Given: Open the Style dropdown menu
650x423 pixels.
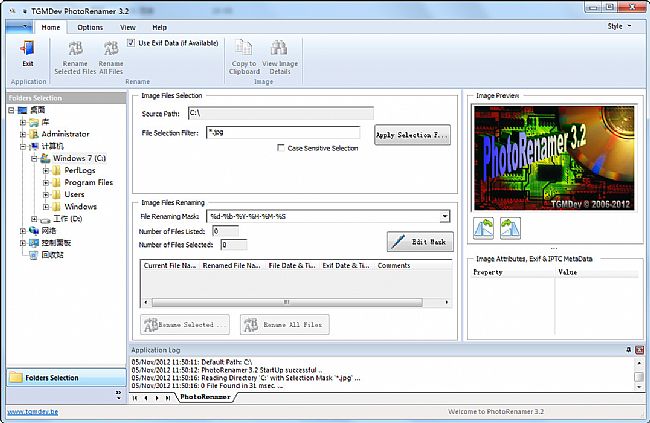Looking at the screenshot, I should pos(620,26).
